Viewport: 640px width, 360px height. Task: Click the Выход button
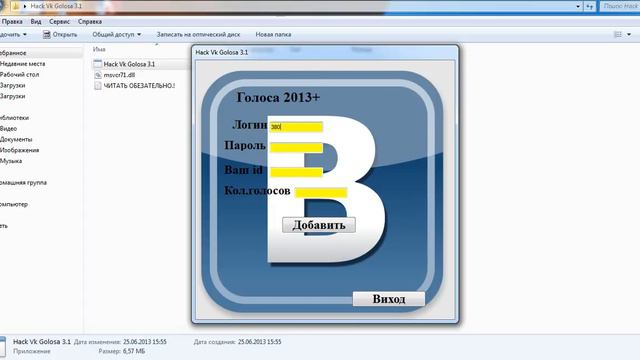click(389, 299)
